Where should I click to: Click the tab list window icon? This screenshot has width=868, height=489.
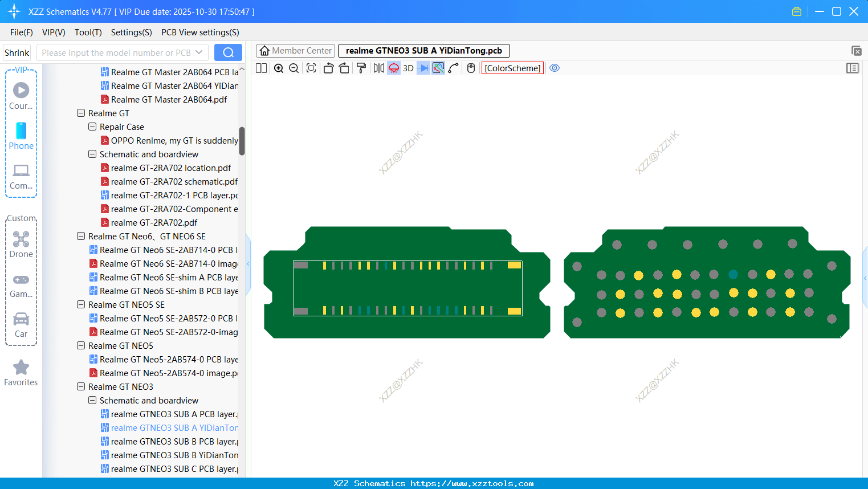tap(856, 51)
